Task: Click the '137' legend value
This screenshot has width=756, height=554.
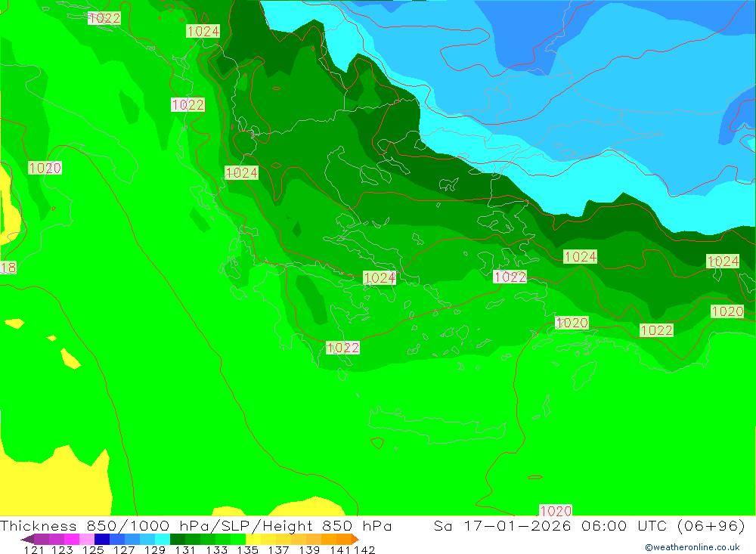Action: point(278,549)
